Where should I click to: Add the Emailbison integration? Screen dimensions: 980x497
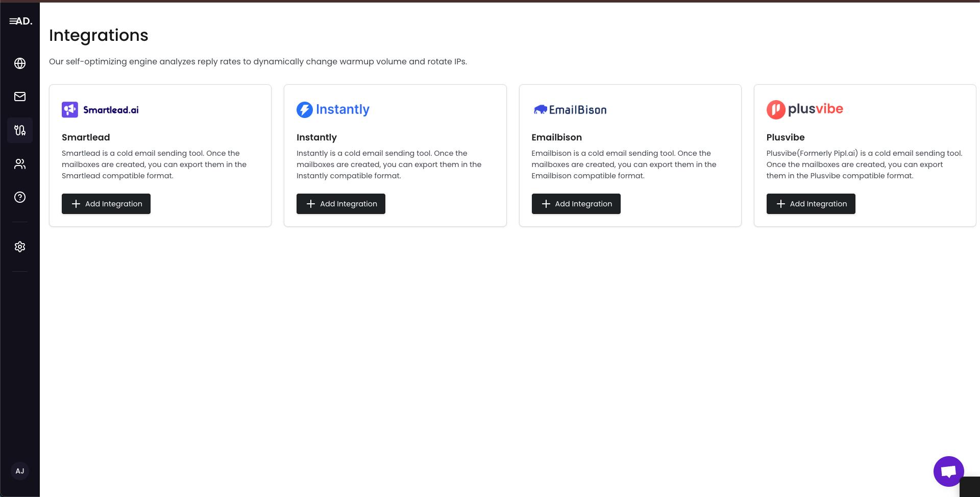pyautogui.click(x=576, y=204)
